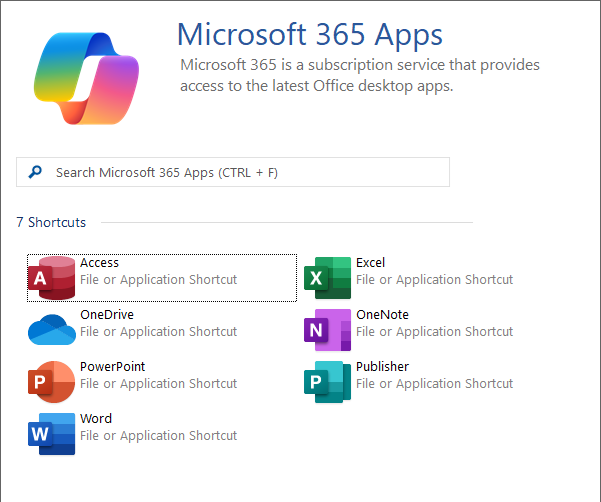The height and width of the screenshot is (502, 601).
Task: Click the magnifying glass search icon
Action: pos(36,172)
